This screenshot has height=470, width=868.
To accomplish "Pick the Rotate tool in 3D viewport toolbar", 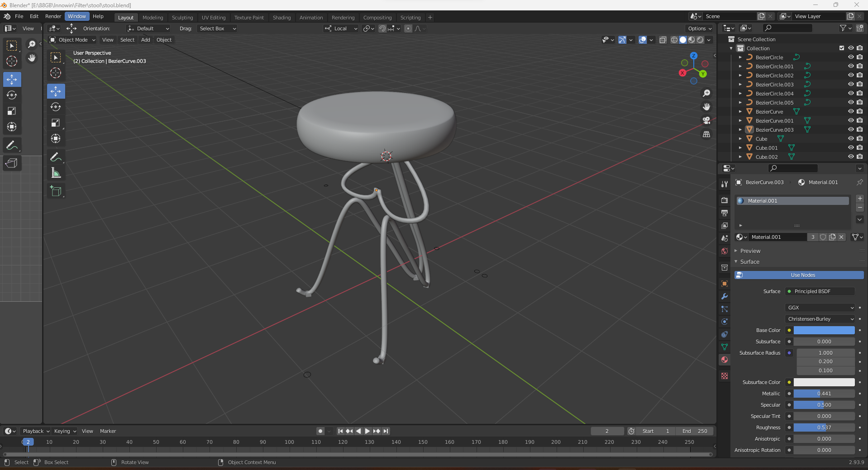I will coord(56,107).
